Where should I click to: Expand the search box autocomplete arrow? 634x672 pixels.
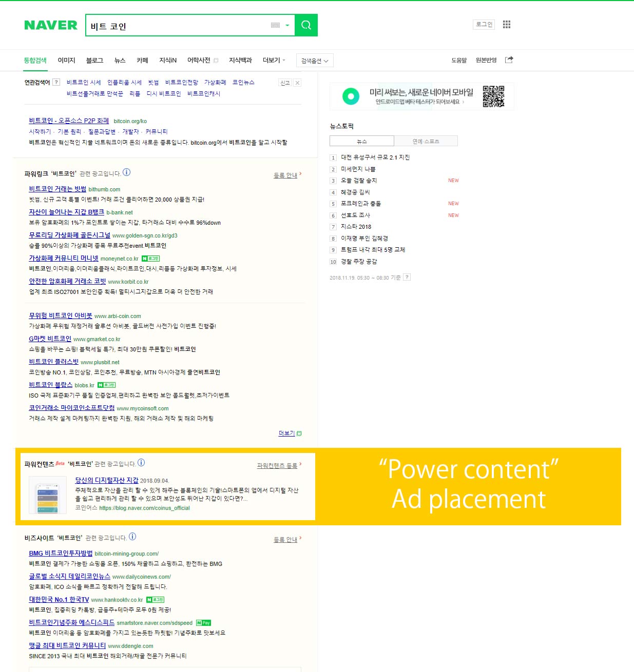287,25
